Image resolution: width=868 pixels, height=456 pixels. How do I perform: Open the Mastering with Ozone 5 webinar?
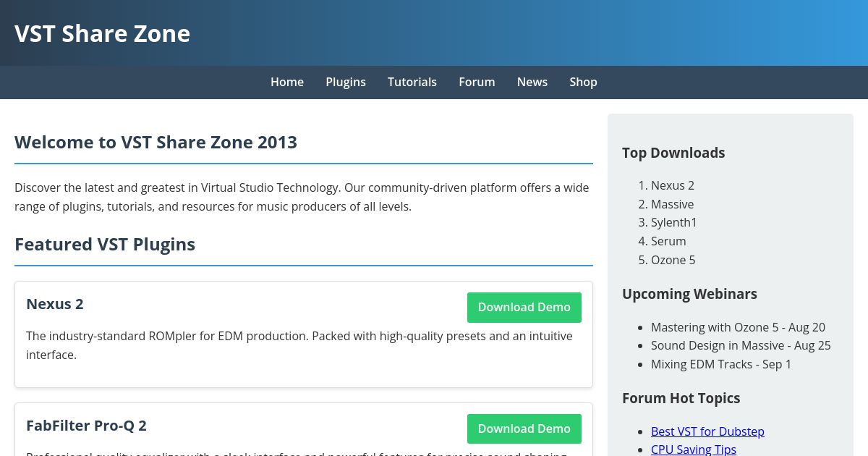(x=738, y=327)
